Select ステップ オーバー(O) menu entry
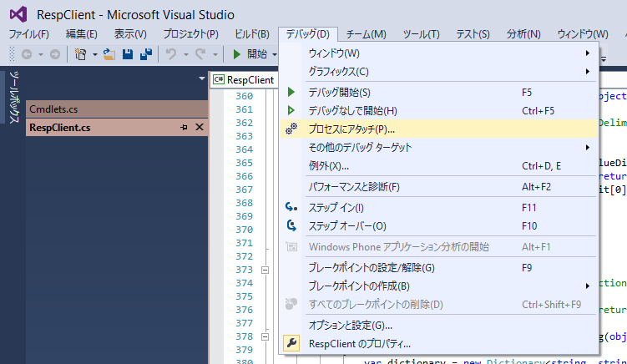This screenshot has width=627, height=364. point(438,226)
